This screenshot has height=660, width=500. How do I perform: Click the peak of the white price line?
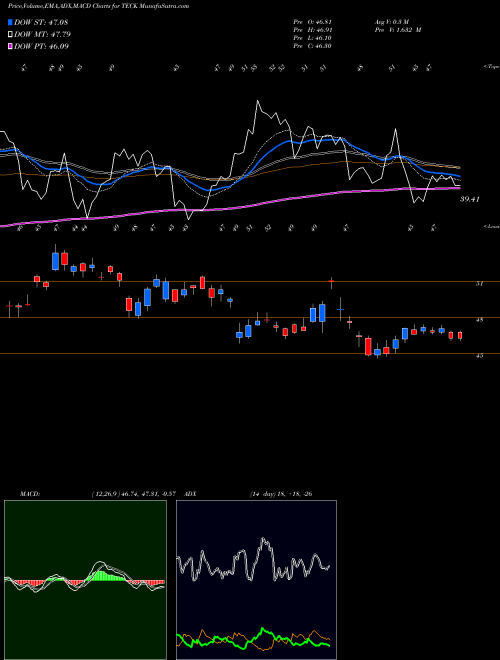[257, 101]
